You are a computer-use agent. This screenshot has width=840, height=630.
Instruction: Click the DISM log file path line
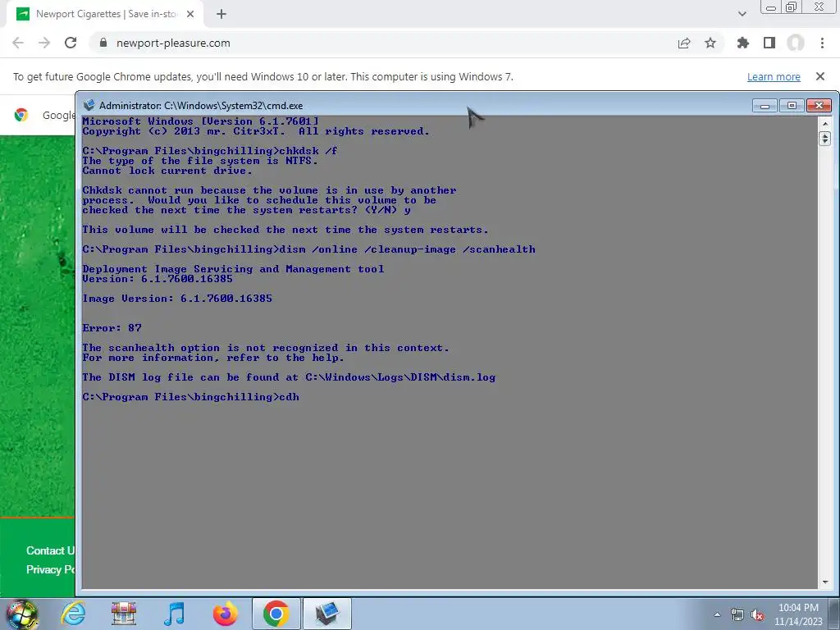click(289, 377)
